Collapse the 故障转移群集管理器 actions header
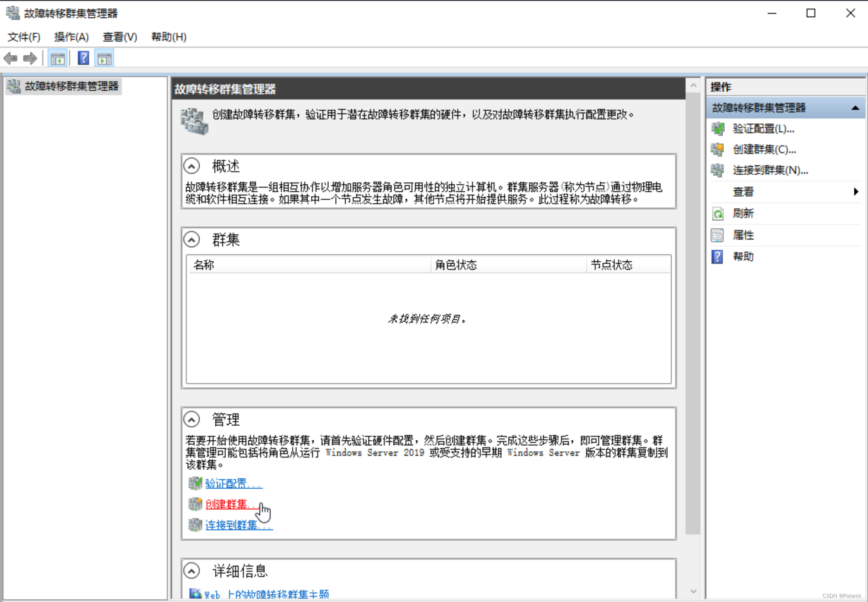Screen dimensions: 868x602 pyautogui.click(x=855, y=108)
